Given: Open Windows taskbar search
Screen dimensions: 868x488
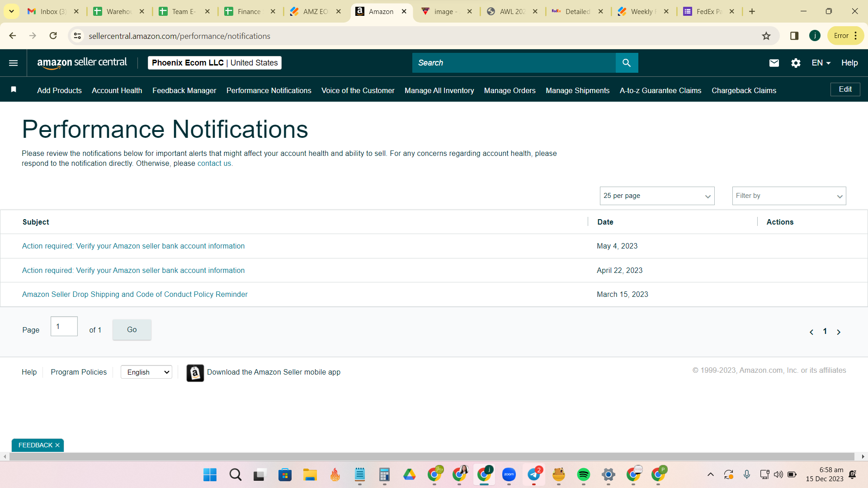Looking at the screenshot, I should coord(235,474).
